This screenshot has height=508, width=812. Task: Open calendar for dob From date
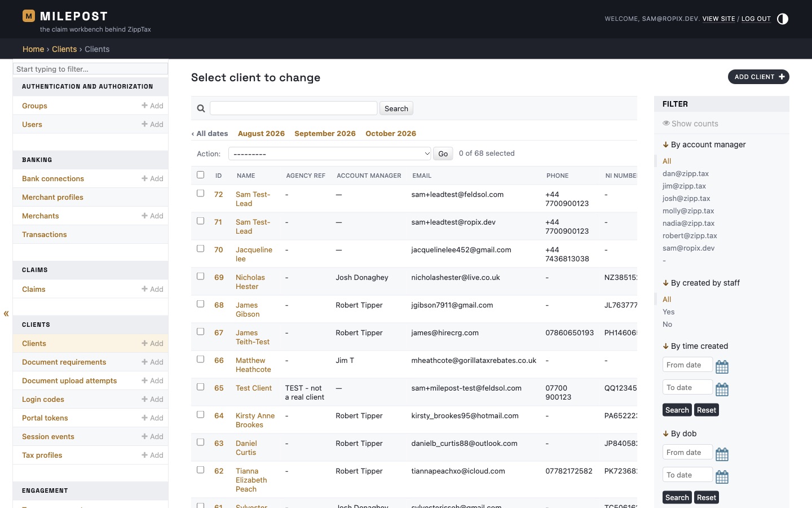722,454
